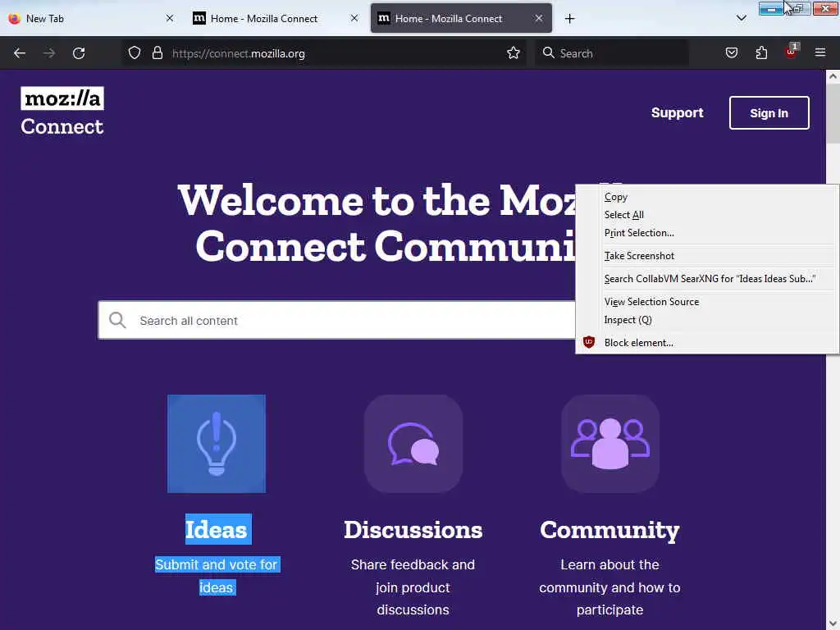840x630 pixels.
Task: Choose Take Screenshot in the context menu
Action: (707, 256)
